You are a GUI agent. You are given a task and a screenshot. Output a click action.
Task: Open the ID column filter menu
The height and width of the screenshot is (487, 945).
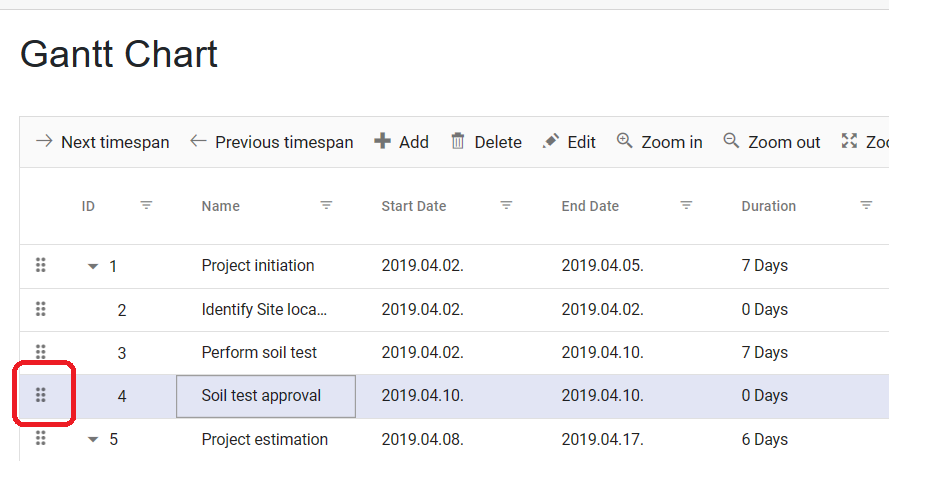tap(146, 205)
